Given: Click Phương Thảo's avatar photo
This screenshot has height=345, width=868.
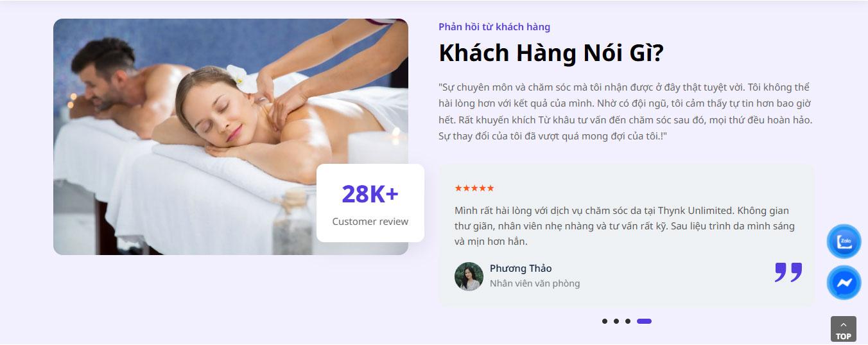Looking at the screenshot, I should coord(469,276).
